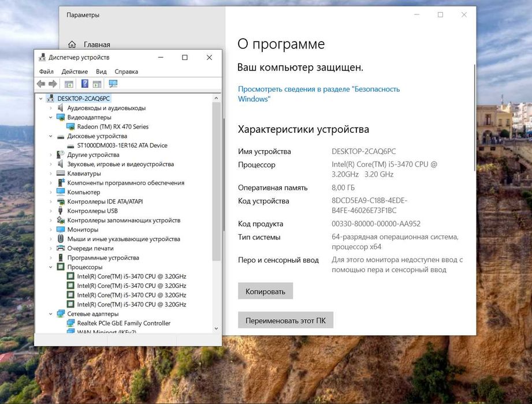Open the Безопасность Windows details link

[319, 94]
